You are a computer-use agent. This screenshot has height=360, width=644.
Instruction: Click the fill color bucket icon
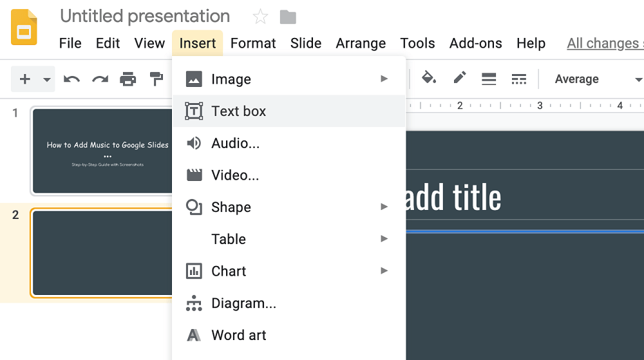tap(429, 77)
